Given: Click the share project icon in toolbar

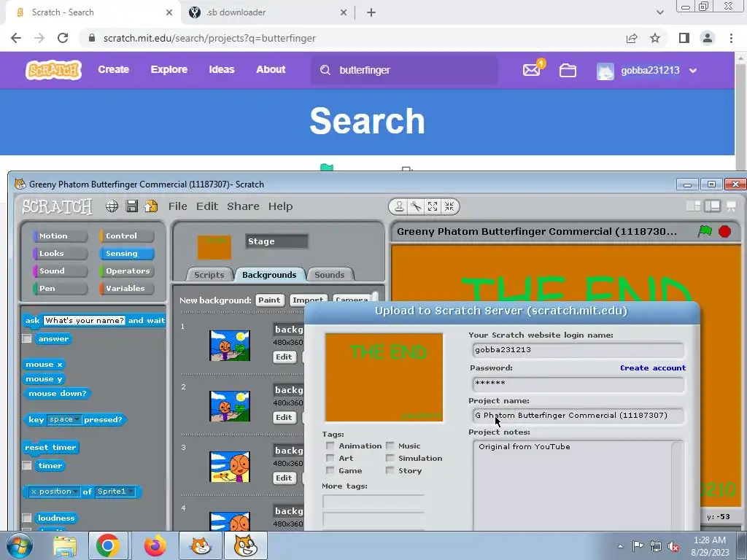Looking at the screenshot, I should [x=151, y=206].
